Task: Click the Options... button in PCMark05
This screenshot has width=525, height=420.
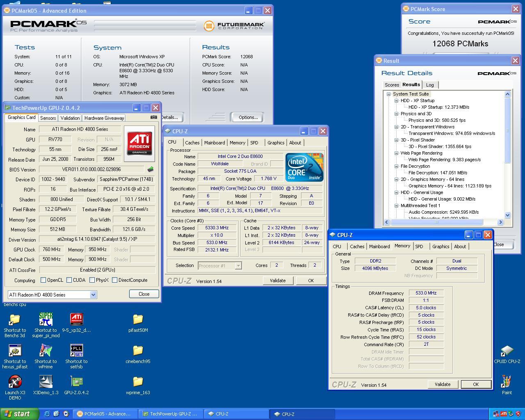Action: [x=248, y=117]
